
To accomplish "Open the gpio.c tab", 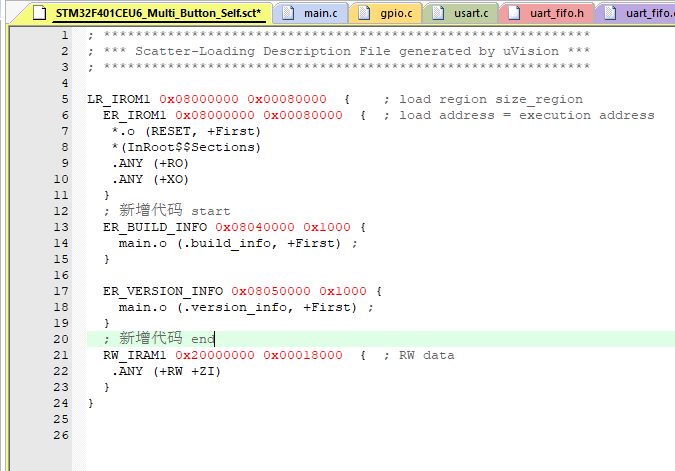I will [x=386, y=13].
